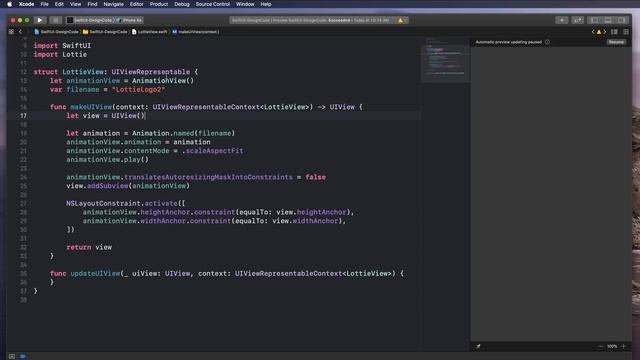Open the LottieView.swift file breadcrumb

[x=149, y=32]
